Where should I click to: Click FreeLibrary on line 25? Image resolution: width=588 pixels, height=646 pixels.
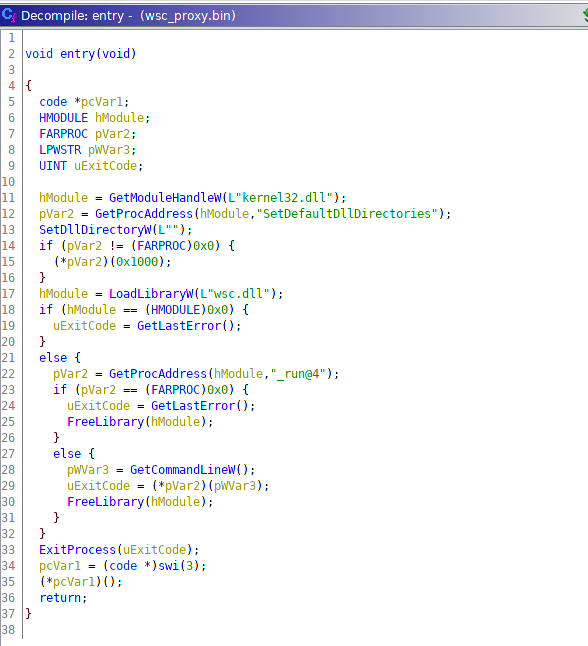click(x=105, y=421)
